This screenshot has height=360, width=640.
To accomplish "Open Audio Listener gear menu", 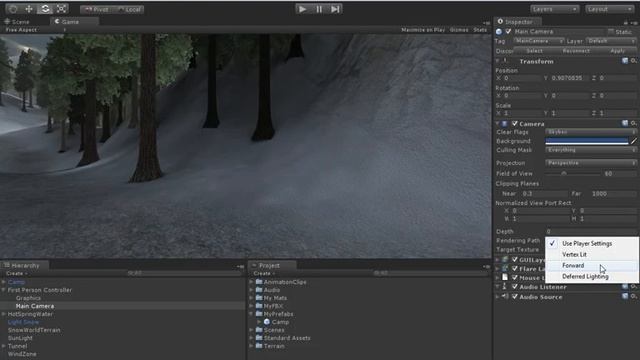I will pos(633,287).
